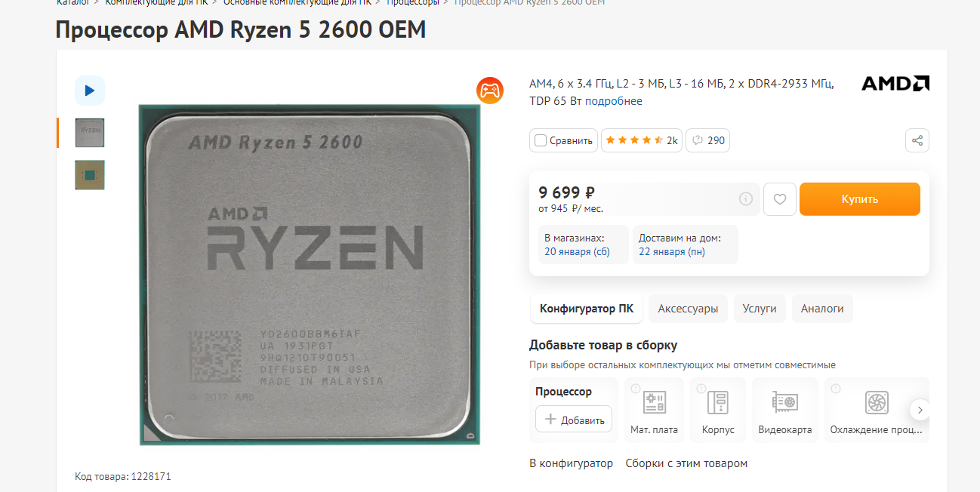Image resolution: width=980 pixels, height=492 pixels.
Task: Click the orange Купить button
Action: coord(860,199)
